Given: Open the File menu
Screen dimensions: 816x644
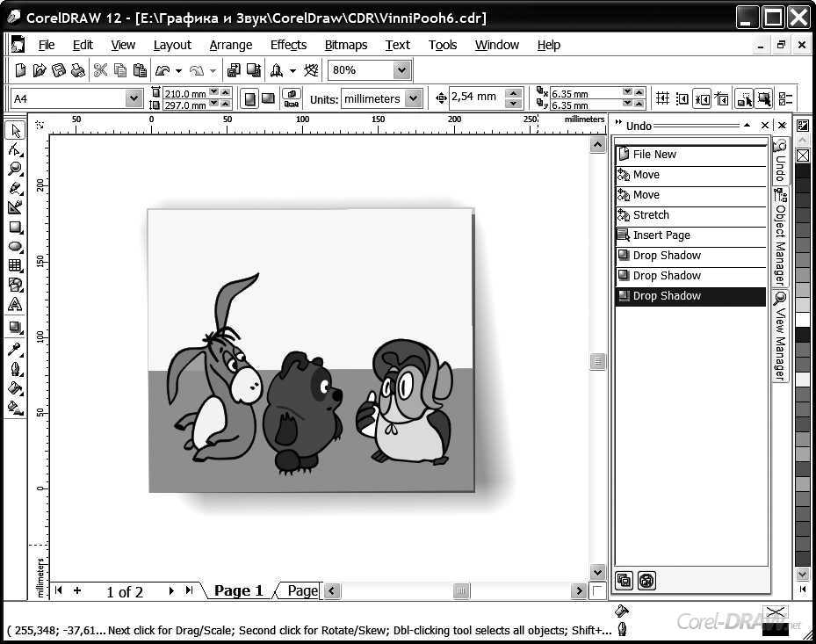Looking at the screenshot, I should (47, 45).
